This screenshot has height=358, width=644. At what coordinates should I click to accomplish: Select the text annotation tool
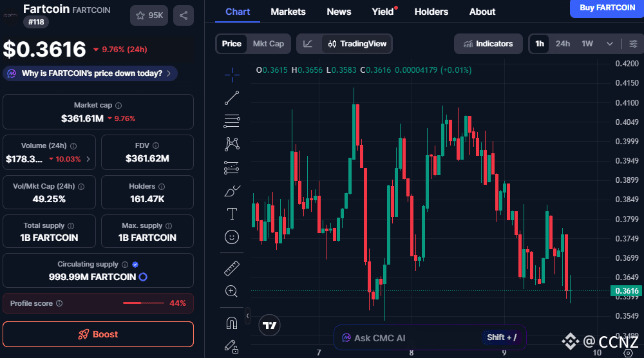232,214
